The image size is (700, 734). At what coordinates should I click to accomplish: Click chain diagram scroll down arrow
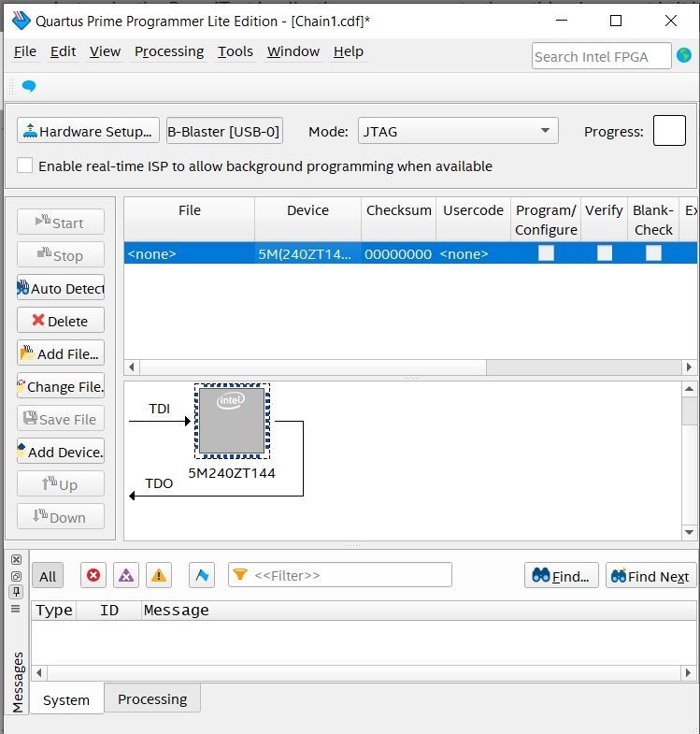(x=689, y=532)
